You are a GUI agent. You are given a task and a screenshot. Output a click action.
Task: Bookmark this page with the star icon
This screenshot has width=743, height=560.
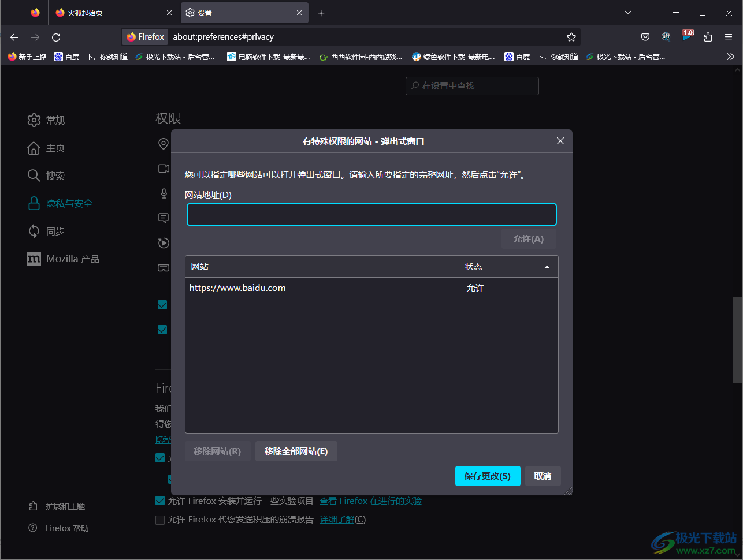[571, 37]
